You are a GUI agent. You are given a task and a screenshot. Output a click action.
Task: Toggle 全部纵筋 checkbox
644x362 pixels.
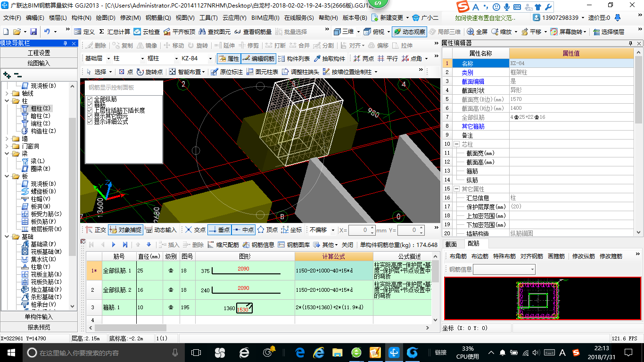(x=90, y=99)
